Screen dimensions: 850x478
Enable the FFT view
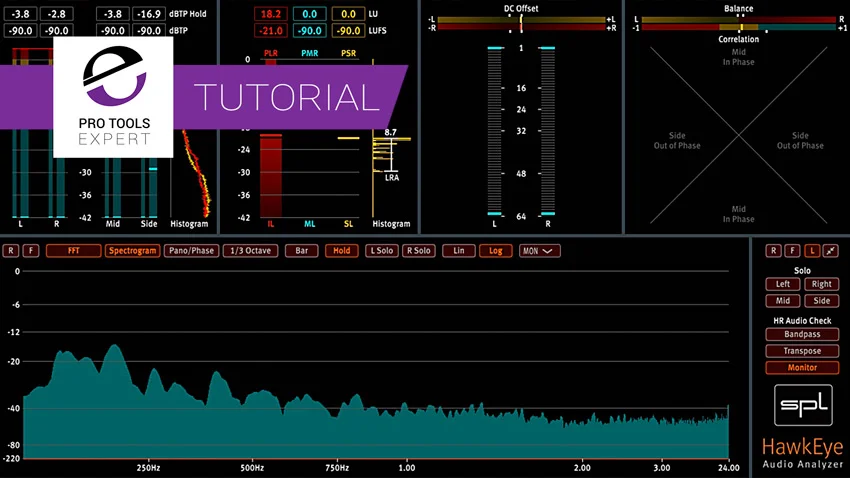coord(74,250)
